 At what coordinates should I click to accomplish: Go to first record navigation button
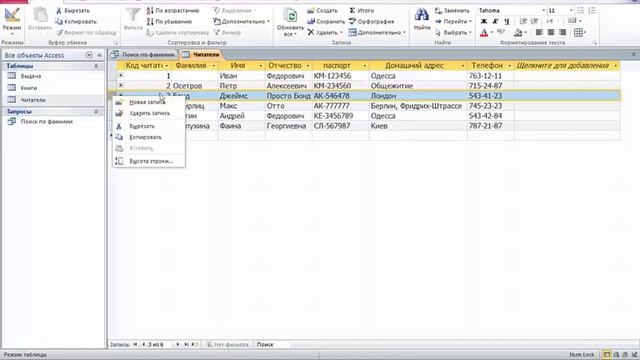pos(135,344)
